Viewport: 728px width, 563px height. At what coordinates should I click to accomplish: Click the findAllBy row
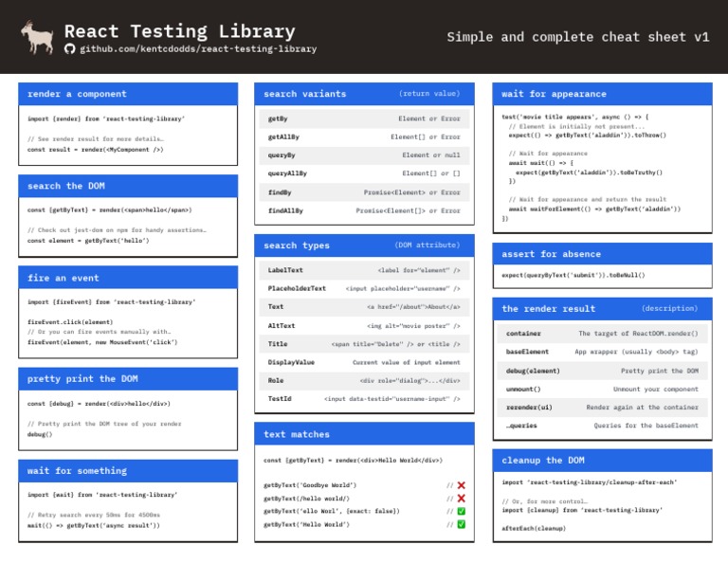tap(364, 210)
